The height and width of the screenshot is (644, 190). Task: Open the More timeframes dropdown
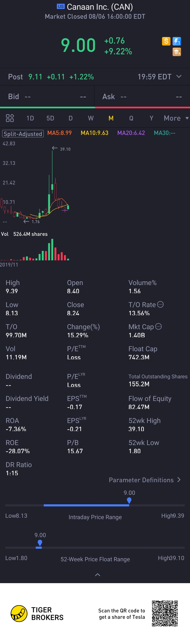(176, 118)
